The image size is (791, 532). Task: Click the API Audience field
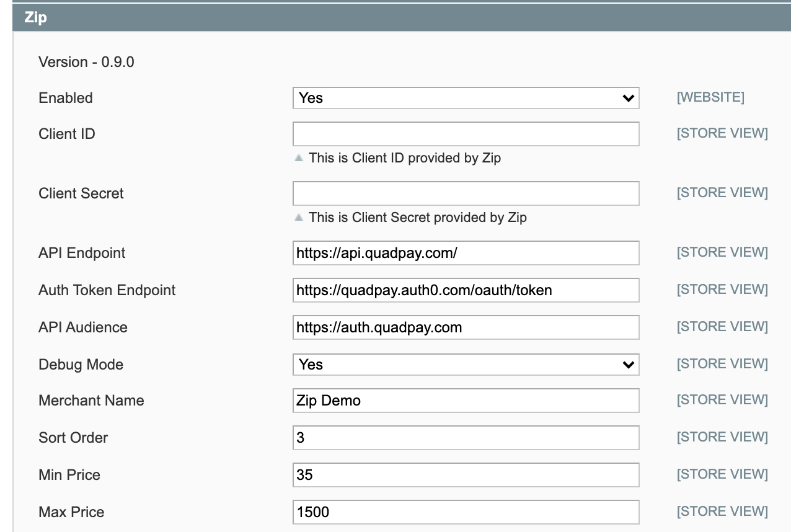[x=466, y=327]
